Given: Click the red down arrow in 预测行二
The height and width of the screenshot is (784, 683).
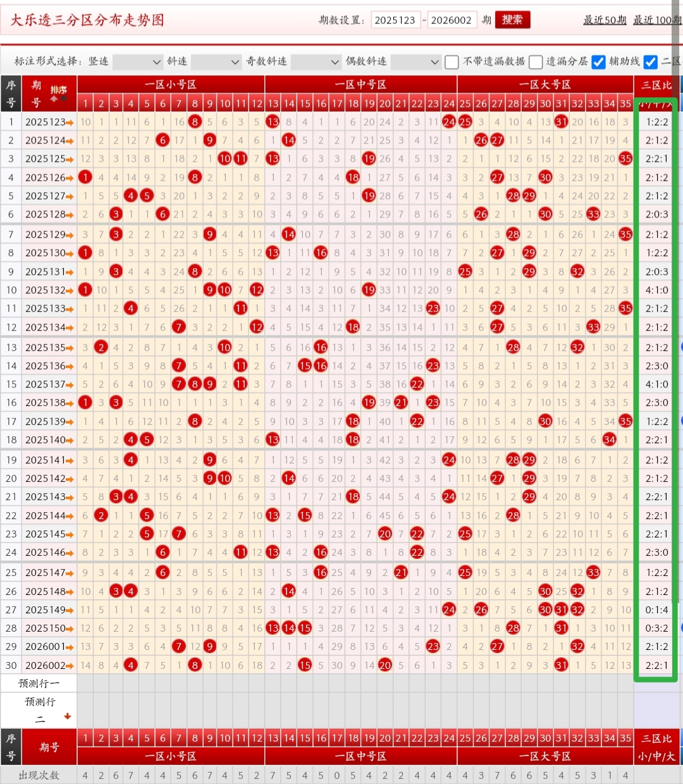Looking at the screenshot, I should (x=67, y=716).
